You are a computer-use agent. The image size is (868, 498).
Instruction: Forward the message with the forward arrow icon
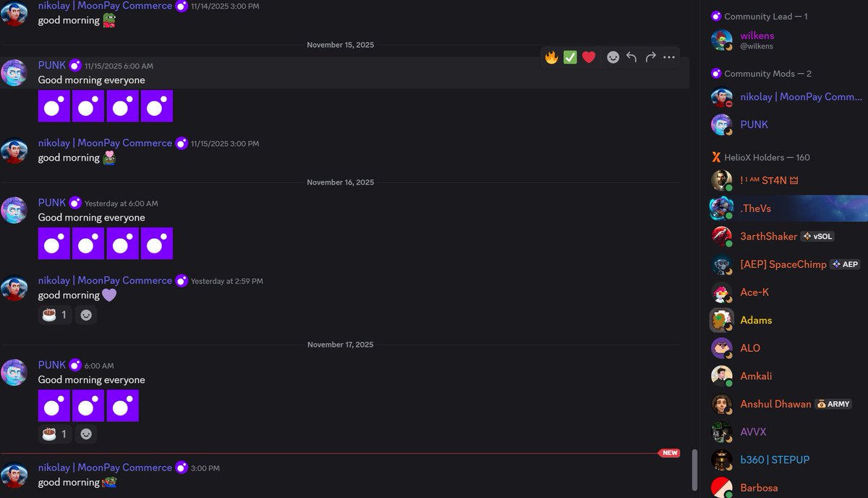650,57
